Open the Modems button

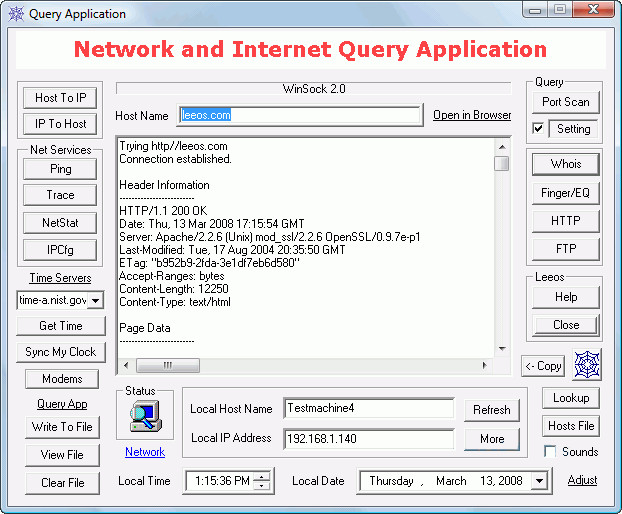(x=62, y=379)
